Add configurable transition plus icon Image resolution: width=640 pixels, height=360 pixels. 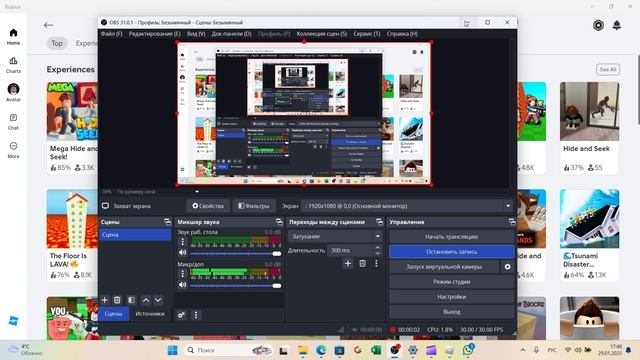coord(348,264)
